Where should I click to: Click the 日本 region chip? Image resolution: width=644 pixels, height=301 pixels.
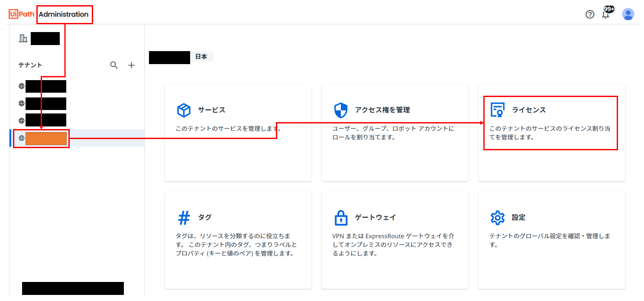pyautogui.click(x=201, y=57)
